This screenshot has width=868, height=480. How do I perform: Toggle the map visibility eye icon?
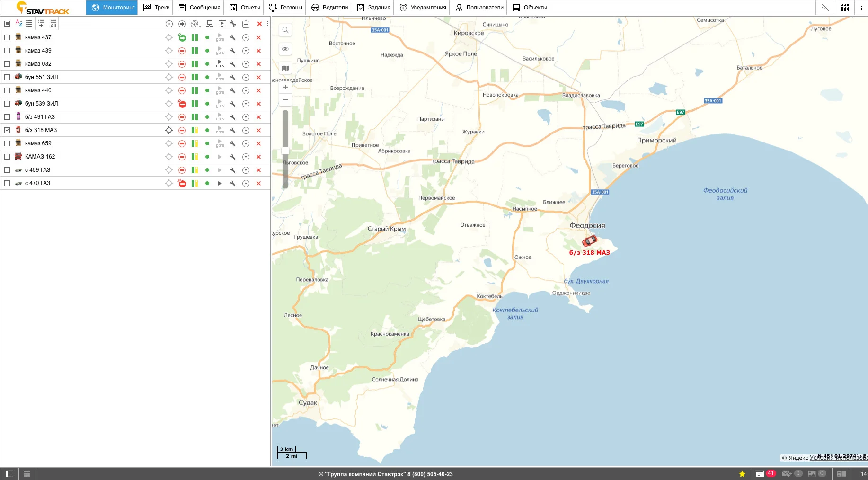(x=285, y=49)
